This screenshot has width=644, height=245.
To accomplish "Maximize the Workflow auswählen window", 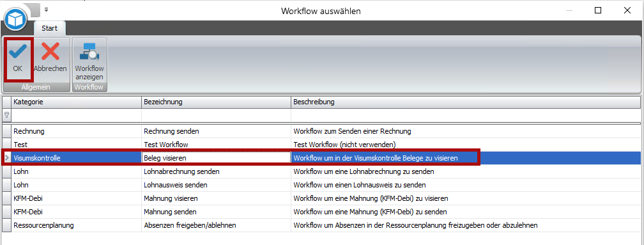I will pyautogui.click(x=598, y=11).
